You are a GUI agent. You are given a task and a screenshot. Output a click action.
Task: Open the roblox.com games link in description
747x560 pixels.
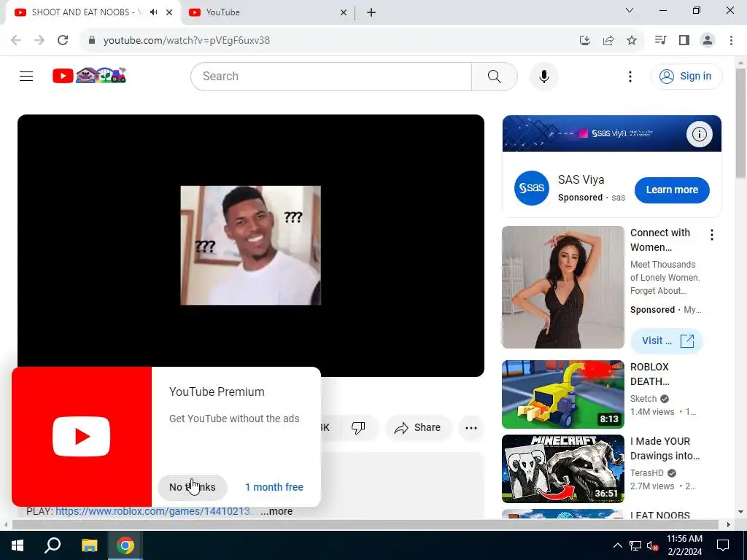(155, 511)
